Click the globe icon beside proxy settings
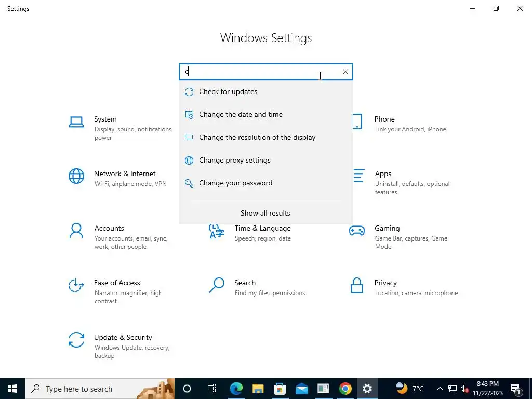Image resolution: width=532 pixels, height=399 pixels. pos(189,161)
